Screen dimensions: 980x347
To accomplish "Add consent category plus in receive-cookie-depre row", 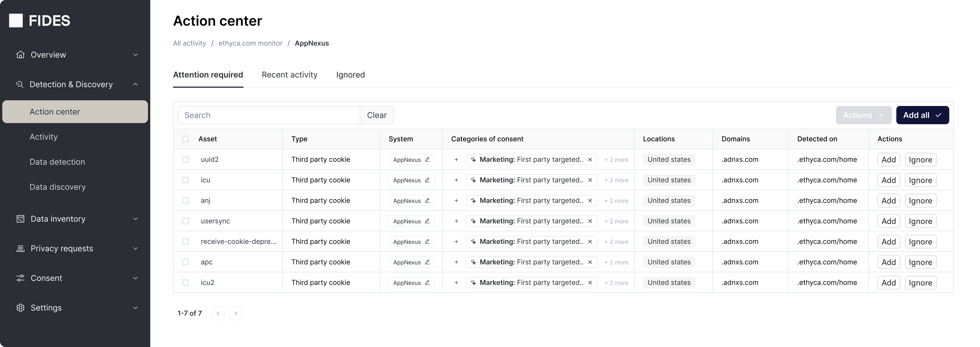I will [x=456, y=242].
